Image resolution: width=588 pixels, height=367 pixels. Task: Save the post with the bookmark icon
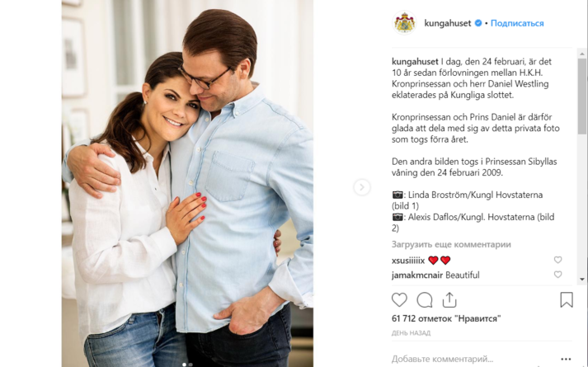[567, 299]
